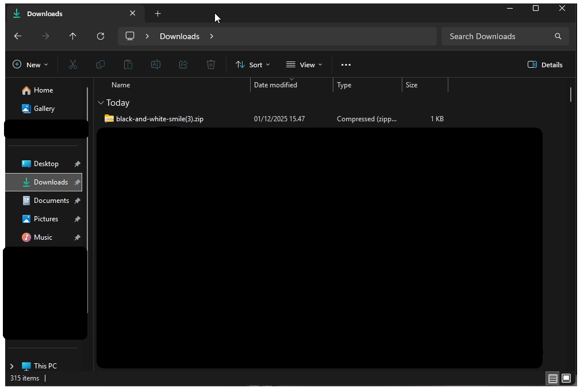This screenshot has height=392, width=584.
Task: Open a new File Explorer tab
Action: (x=158, y=13)
